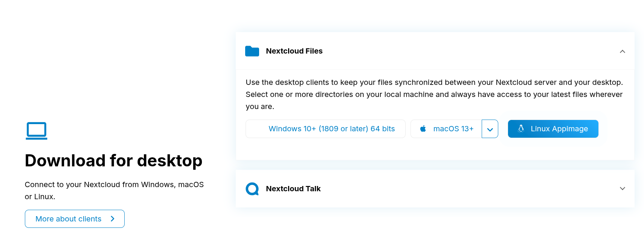The image size is (644, 232).
Task: Click the 'Use the desktop clients' paragraph
Action: (434, 94)
